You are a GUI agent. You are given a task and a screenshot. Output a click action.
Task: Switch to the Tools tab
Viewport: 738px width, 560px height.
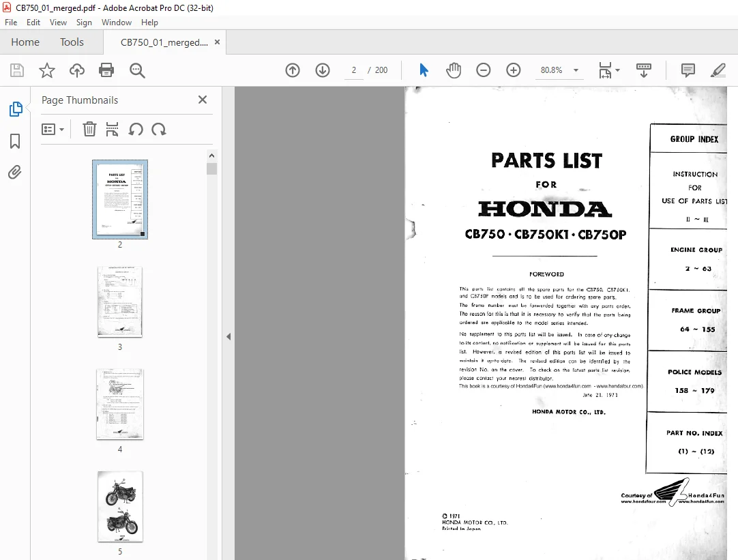pos(72,42)
